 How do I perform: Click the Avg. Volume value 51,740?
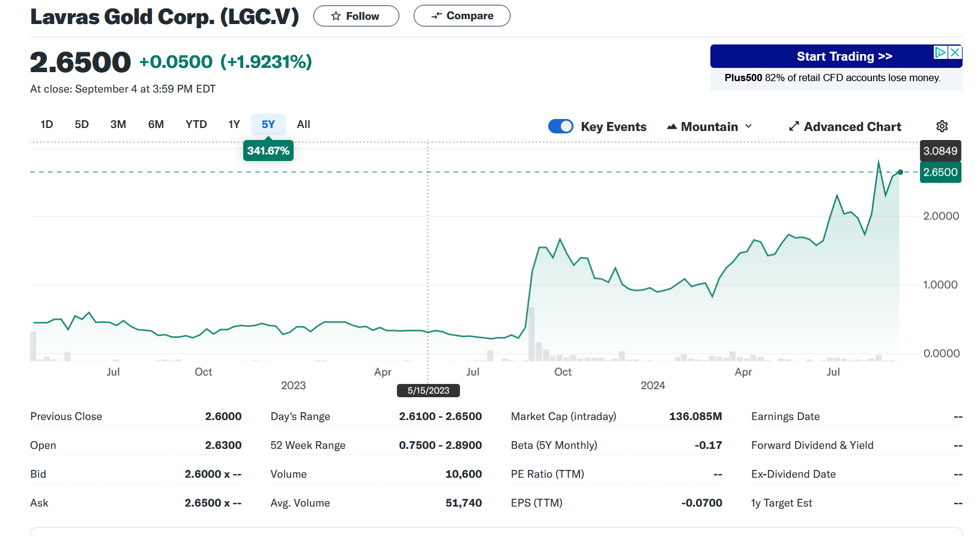464,503
